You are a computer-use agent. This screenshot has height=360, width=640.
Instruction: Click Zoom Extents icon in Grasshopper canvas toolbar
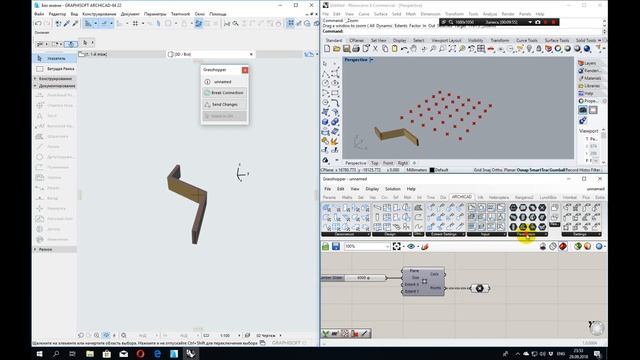396,246
